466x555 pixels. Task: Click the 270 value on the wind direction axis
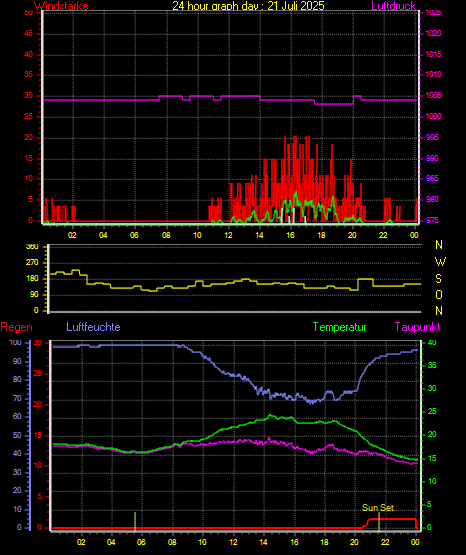pos(32,263)
